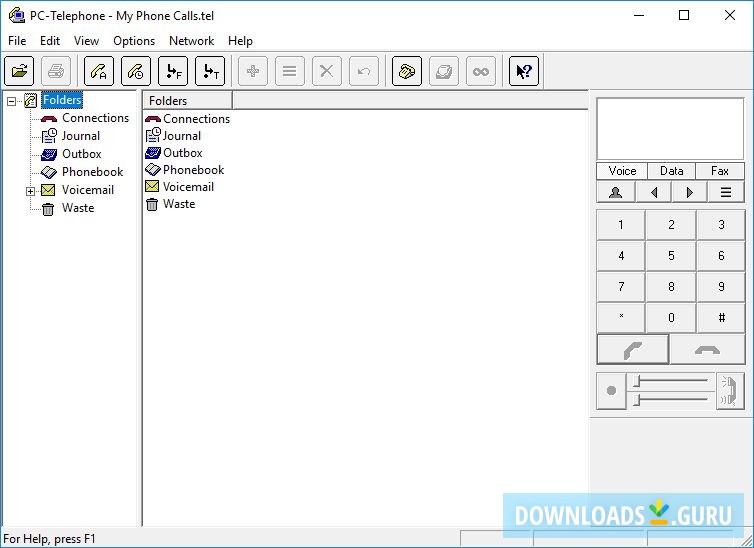Click the handset A toolbar icon
Image resolution: width=754 pixels, height=548 pixels.
(99, 71)
